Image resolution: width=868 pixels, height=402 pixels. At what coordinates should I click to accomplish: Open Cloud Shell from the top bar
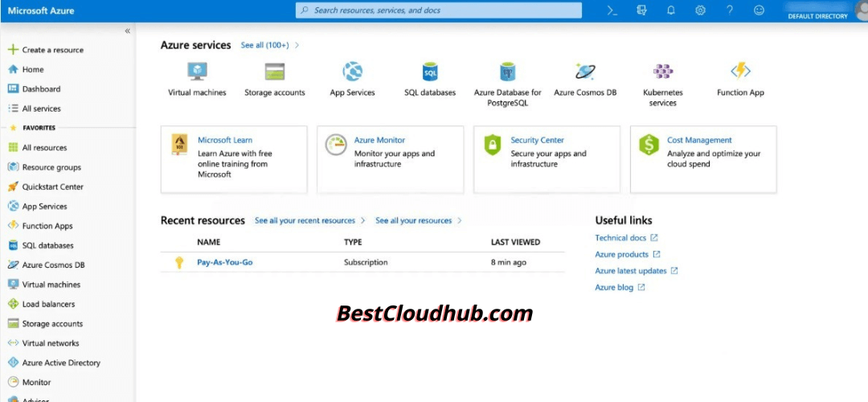click(612, 10)
